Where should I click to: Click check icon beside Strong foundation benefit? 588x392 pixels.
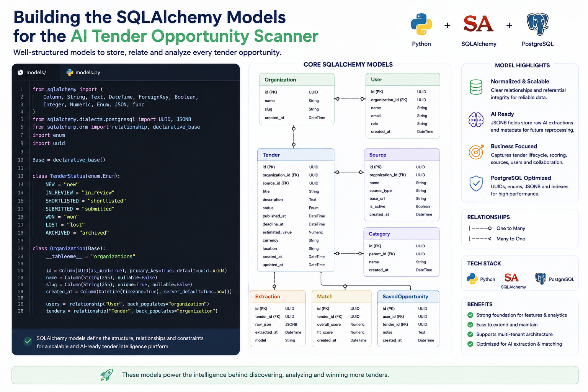tap(470, 315)
